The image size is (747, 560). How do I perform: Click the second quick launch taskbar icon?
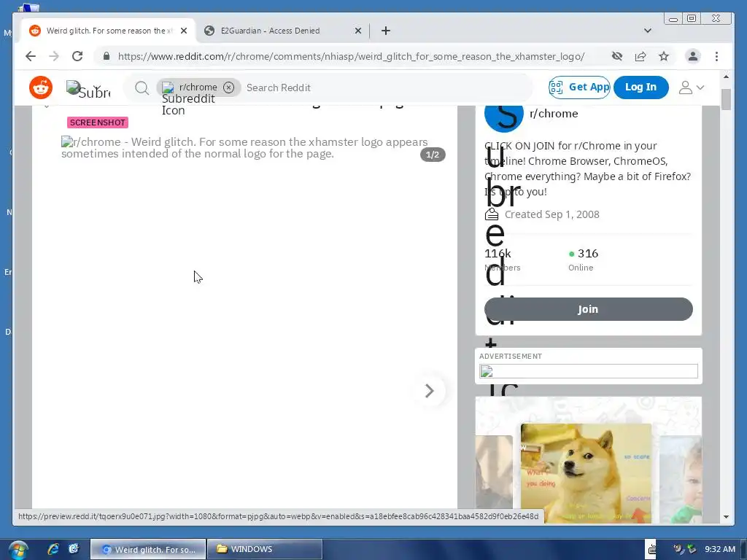coord(74,549)
